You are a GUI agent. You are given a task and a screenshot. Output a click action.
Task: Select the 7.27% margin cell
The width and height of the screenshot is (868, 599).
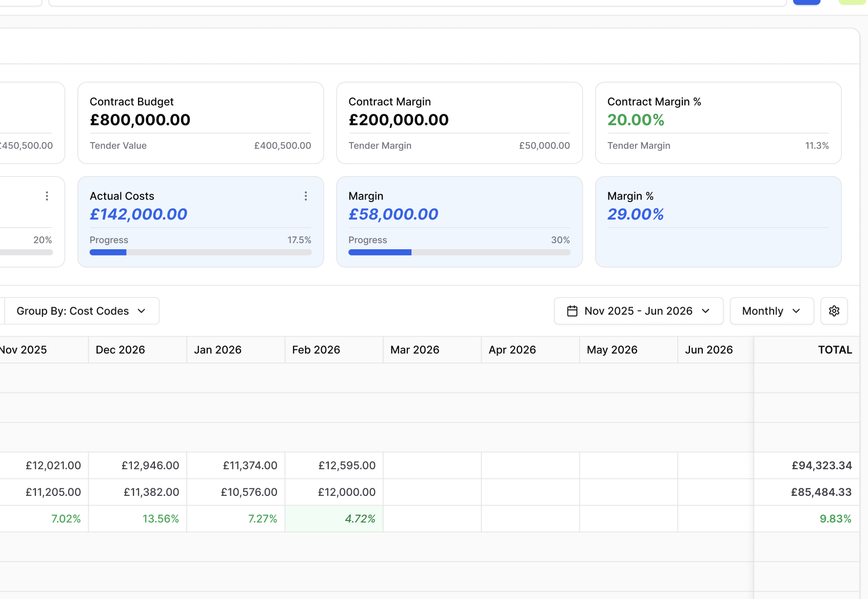click(x=236, y=519)
